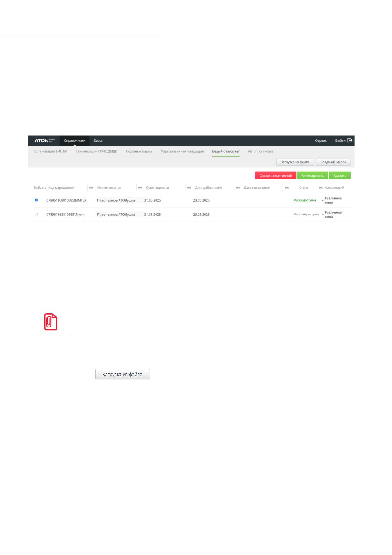Click Загрузка из файла beside Создание марок

pos(295,162)
